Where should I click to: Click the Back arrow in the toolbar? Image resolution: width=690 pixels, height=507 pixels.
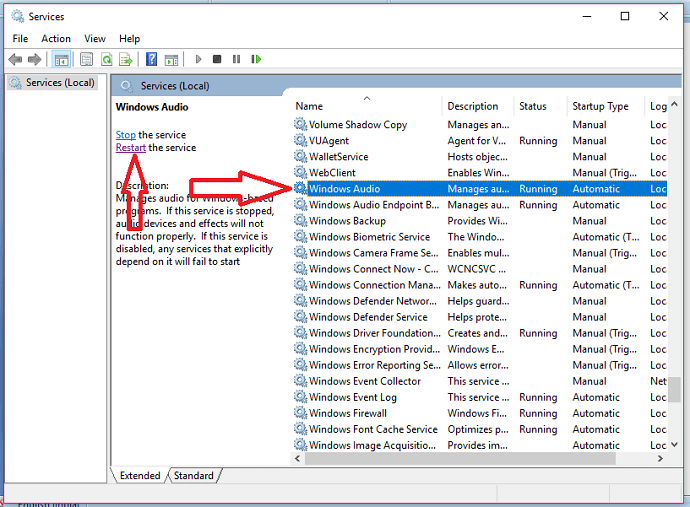(15, 60)
